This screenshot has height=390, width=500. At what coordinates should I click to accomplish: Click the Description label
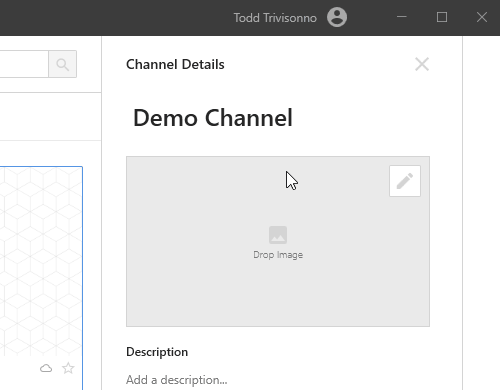[157, 352]
